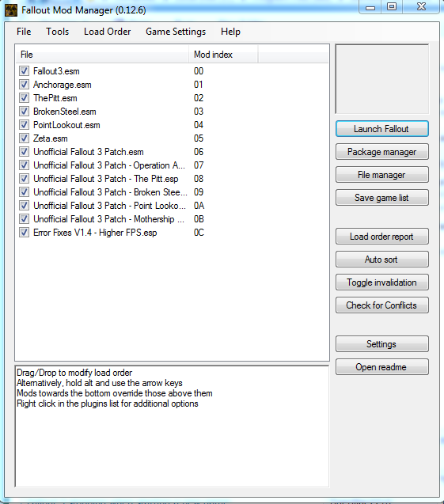Image resolution: width=444 pixels, height=504 pixels.
Task: Open the Tools menu
Action: click(x=57, y=32)
